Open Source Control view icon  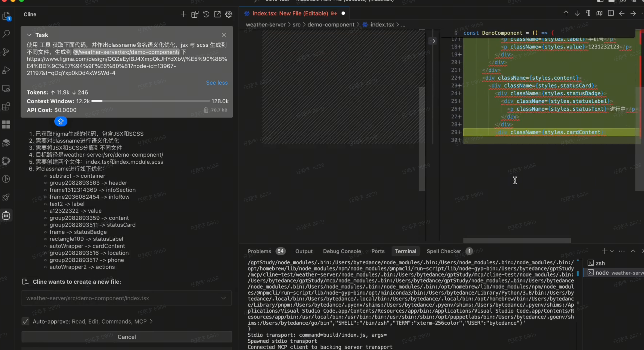click(x=6, y=52)
